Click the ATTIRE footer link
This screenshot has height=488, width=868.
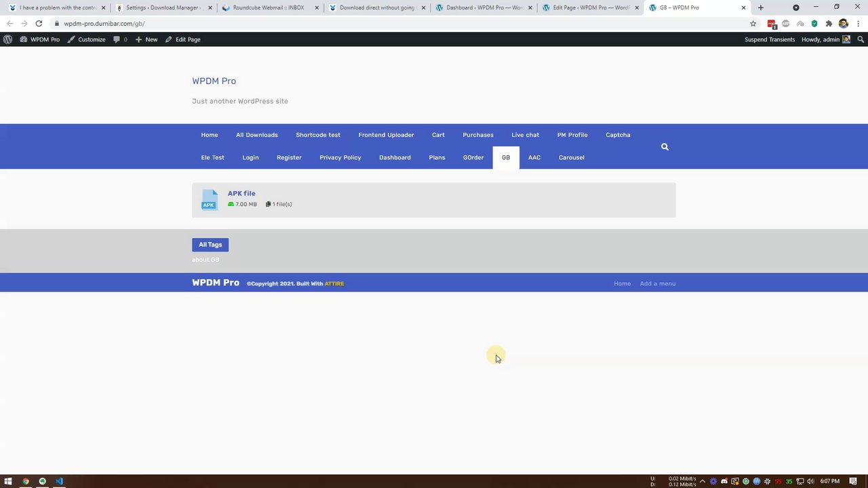(334, 283)
